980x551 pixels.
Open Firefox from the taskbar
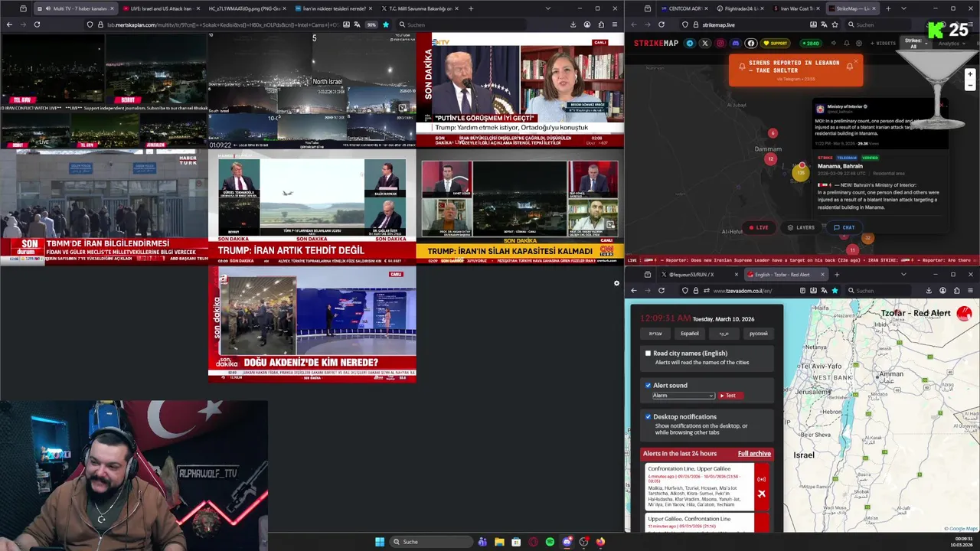600,542
